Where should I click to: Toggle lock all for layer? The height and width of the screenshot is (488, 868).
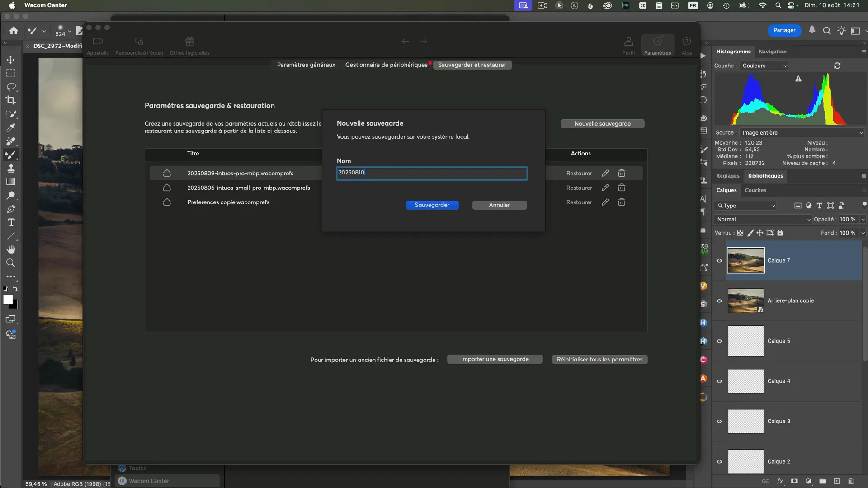(x=780, y=233)
